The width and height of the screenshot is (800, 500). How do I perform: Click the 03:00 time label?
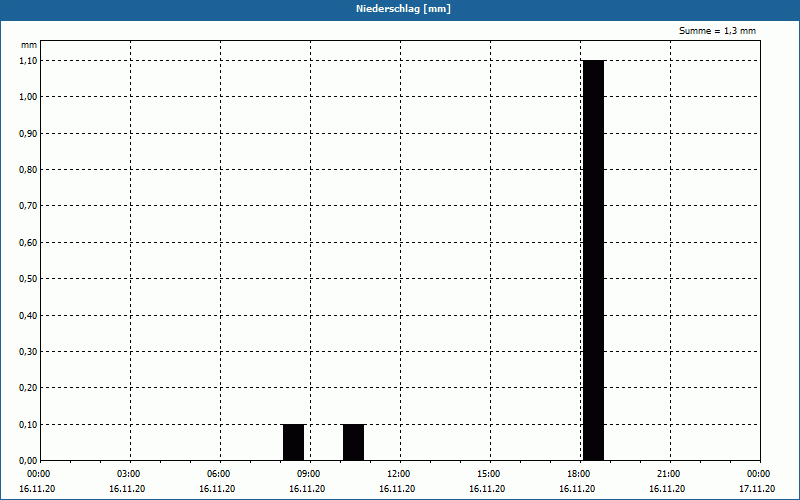(129, 474)
